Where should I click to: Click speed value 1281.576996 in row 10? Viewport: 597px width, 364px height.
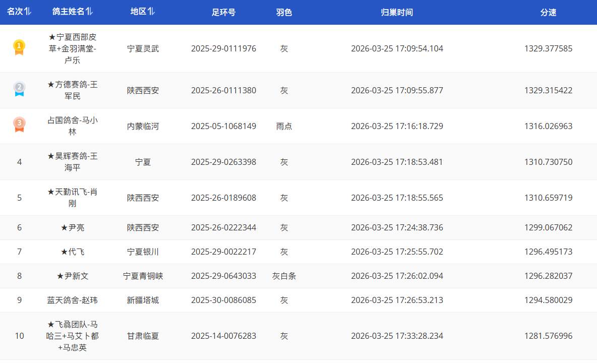(548, 336)
